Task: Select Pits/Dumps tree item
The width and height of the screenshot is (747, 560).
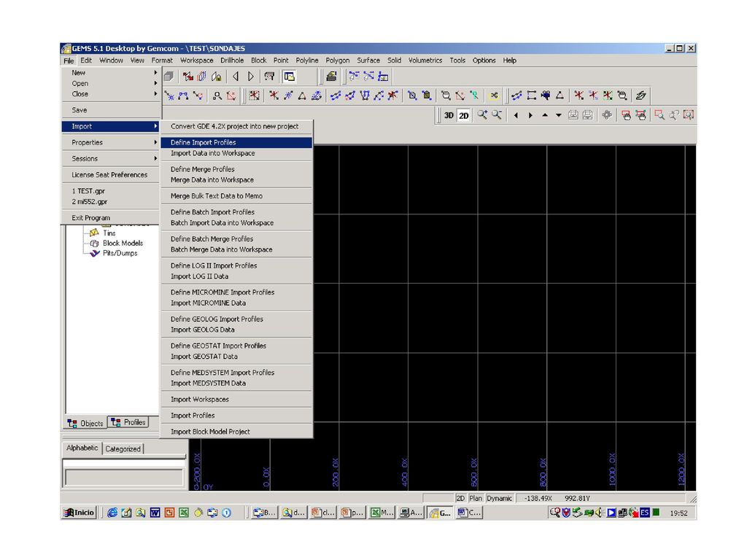Action: pyautogui.click(x=120, y=253)
